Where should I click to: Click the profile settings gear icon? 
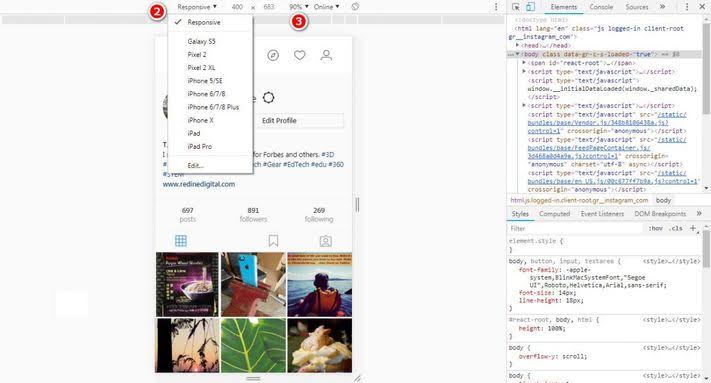[x=268, y=97]
